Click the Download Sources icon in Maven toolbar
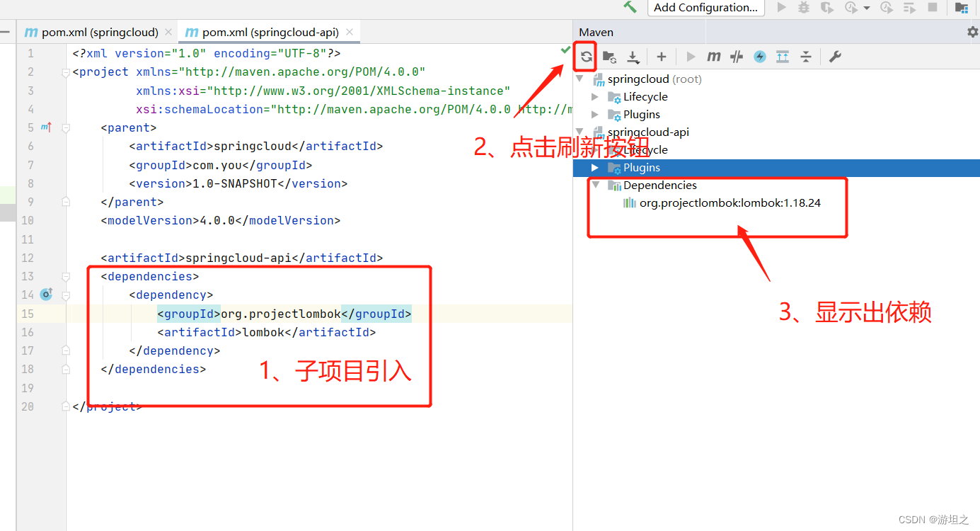 [x=633, y=57]
